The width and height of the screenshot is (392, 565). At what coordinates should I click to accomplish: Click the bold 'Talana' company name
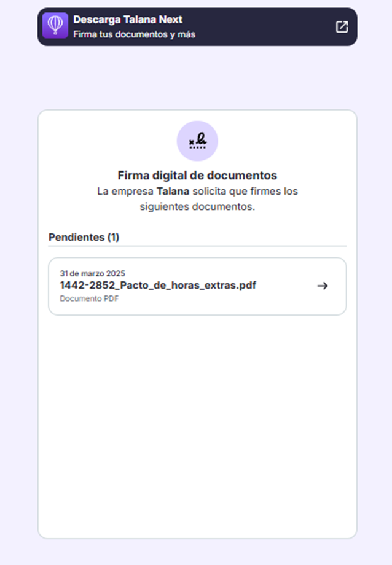pyautogui.click(x=173, y=192)
